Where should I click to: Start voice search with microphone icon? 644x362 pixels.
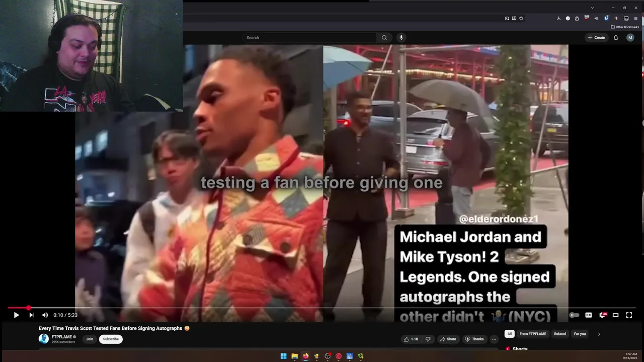click(401, 38)
